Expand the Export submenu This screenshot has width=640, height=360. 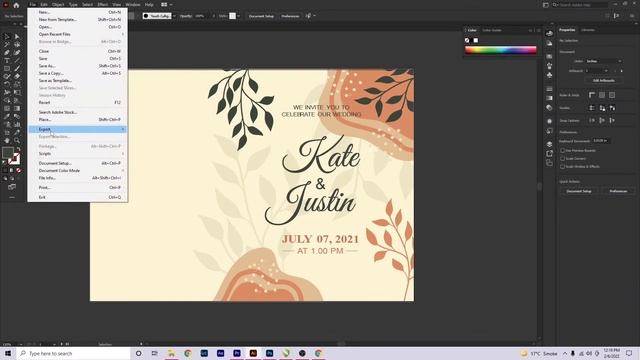tap(78, 129)
